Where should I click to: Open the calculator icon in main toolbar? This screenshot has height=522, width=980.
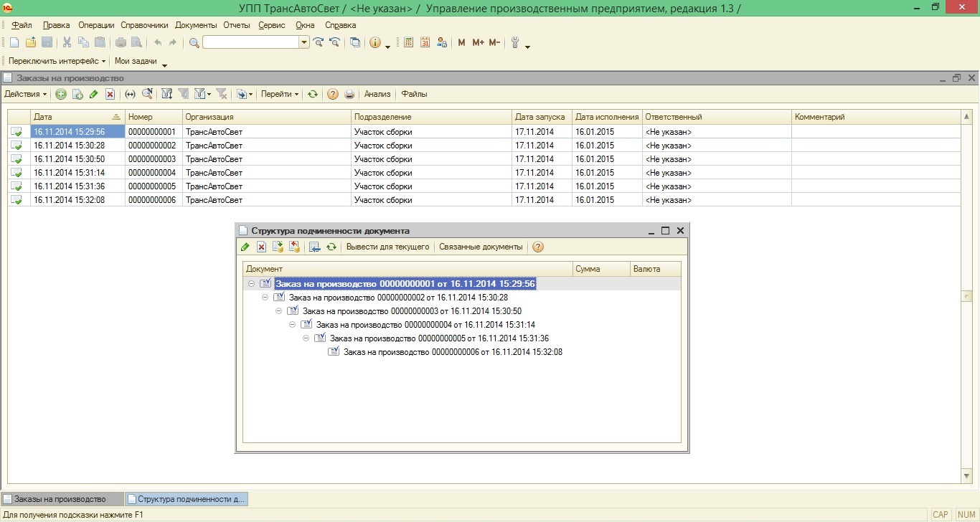pos(408,43)
